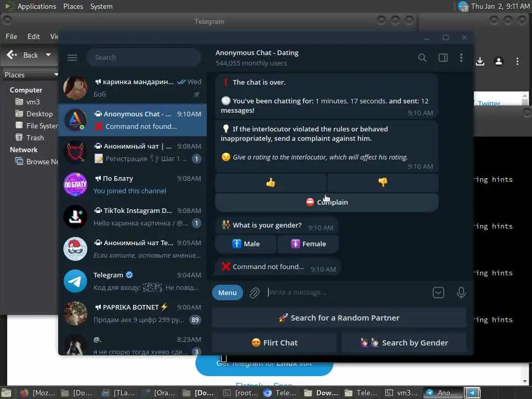Open bot Menu button
The image size is (532, 399).
tap(228, 292)
